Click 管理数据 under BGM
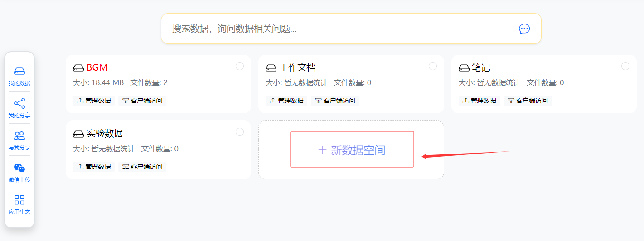 94,101
